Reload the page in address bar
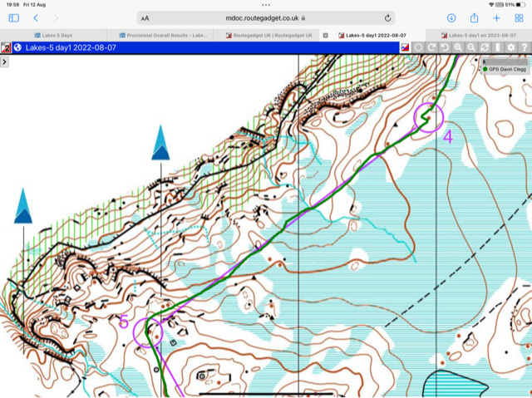Screen dimensions: 532x398 point(388,17)
